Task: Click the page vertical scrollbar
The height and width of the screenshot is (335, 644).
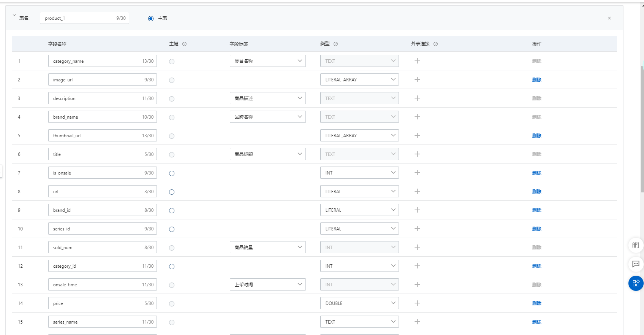Action: (642, 129)
